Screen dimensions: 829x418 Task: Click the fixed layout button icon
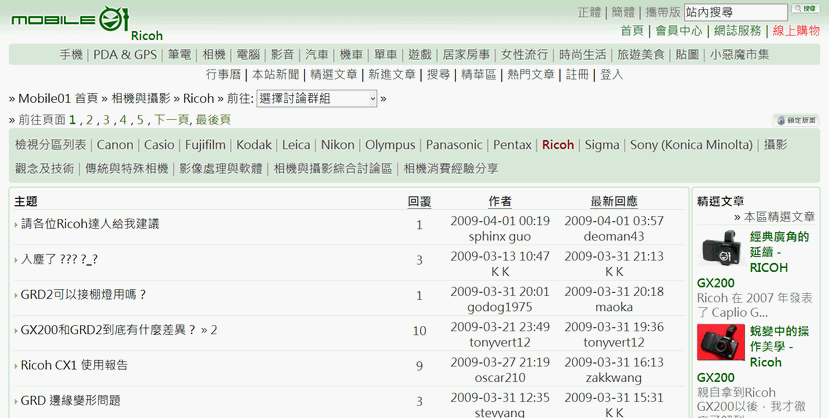796,120
